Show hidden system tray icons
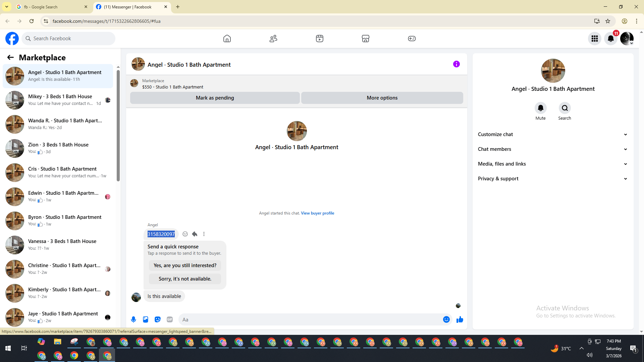Screen dimensions: 644x362 pyautogui.click(x=582, y=349)
